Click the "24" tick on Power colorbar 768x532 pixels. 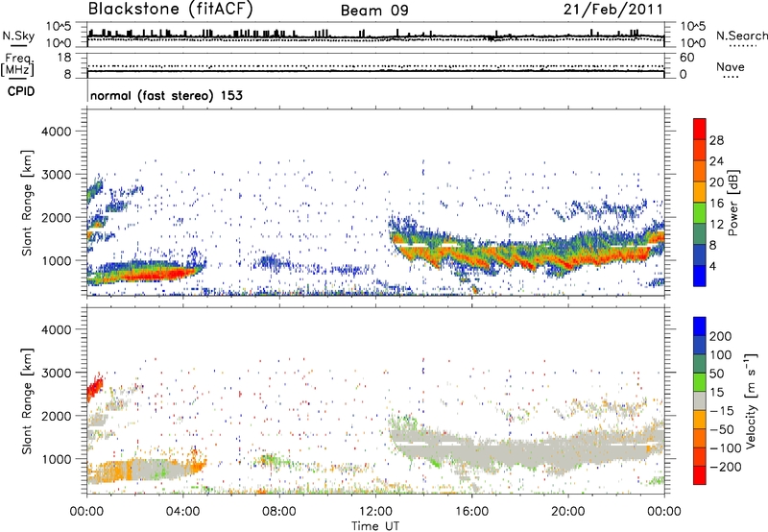coord(716,161)
